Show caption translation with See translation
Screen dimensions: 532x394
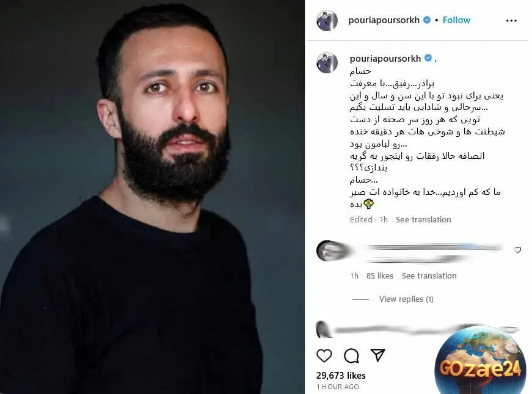click(423, 219)
